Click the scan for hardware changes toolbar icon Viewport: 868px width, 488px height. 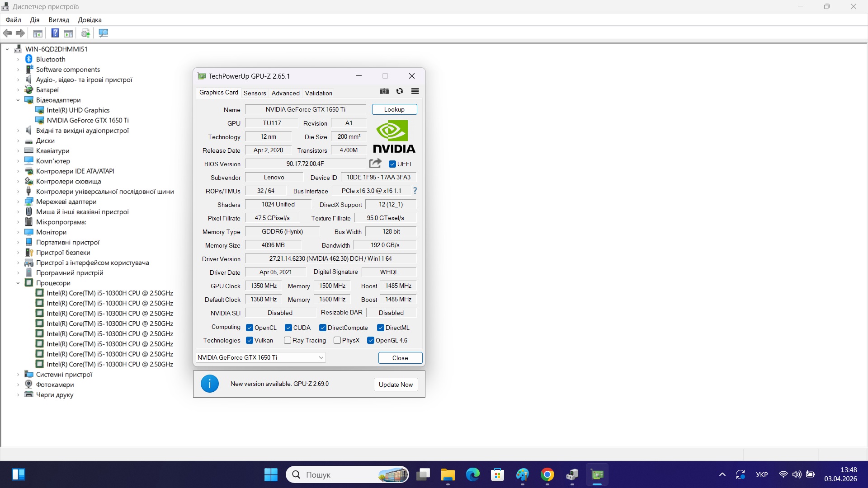click(x=104, y=33)
